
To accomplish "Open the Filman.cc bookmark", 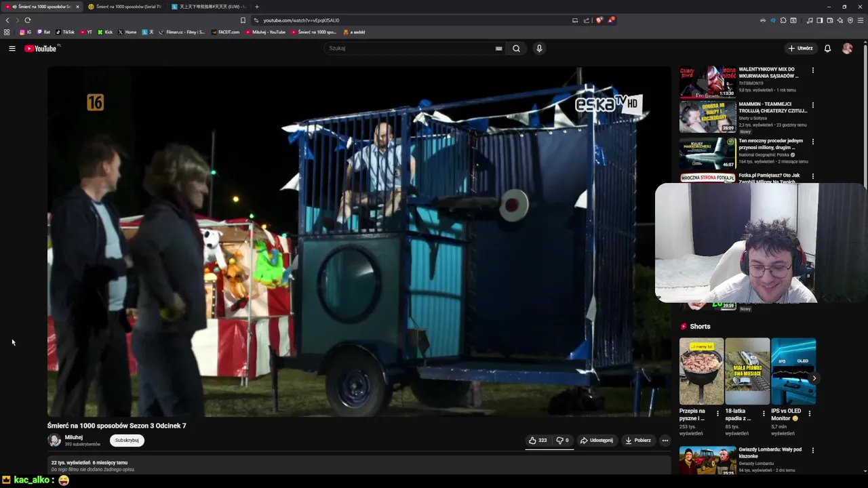I will pos(182,32).
